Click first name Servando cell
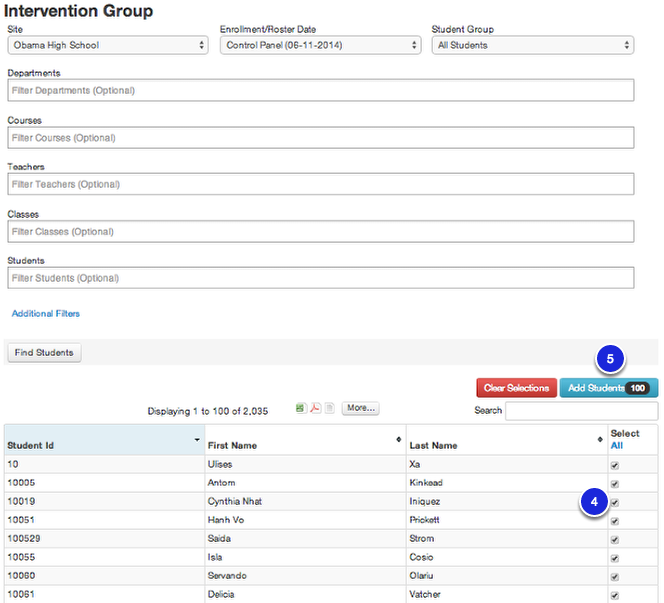Image resolution: width=664 pixels, height=603 pixels. click(x=305, y=576)
